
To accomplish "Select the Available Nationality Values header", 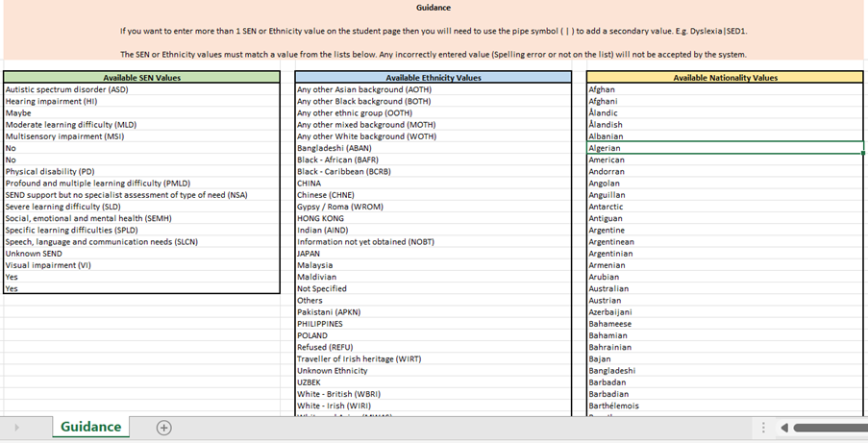I will 725,78.
